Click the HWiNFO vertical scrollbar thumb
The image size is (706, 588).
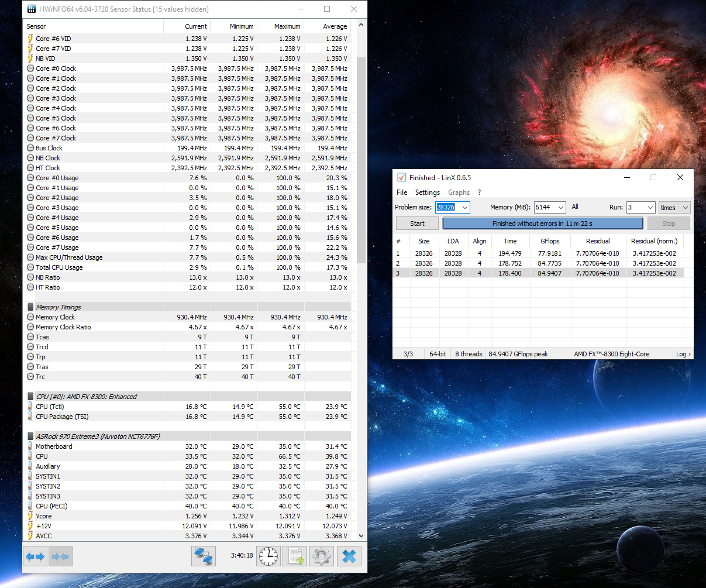click(361, 160)
